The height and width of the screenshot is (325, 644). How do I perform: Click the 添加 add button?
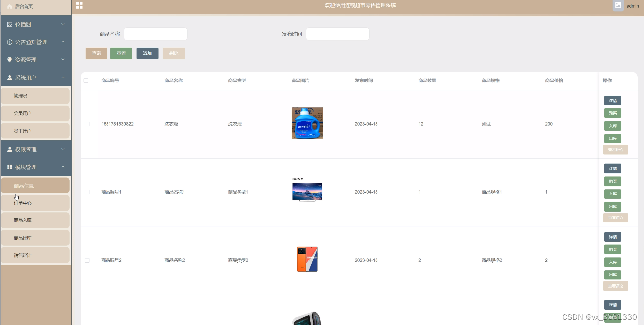(148, 54)
